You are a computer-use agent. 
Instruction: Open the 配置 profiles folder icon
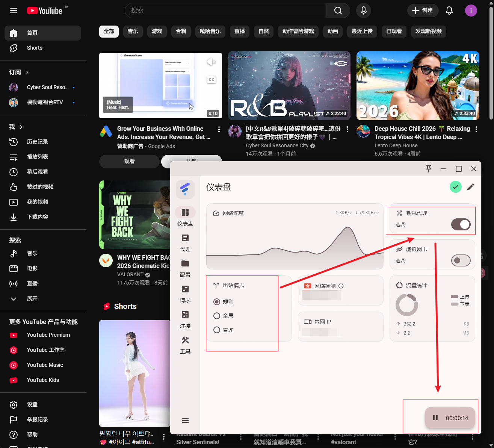pyautogui.click(x=185, y=264)
